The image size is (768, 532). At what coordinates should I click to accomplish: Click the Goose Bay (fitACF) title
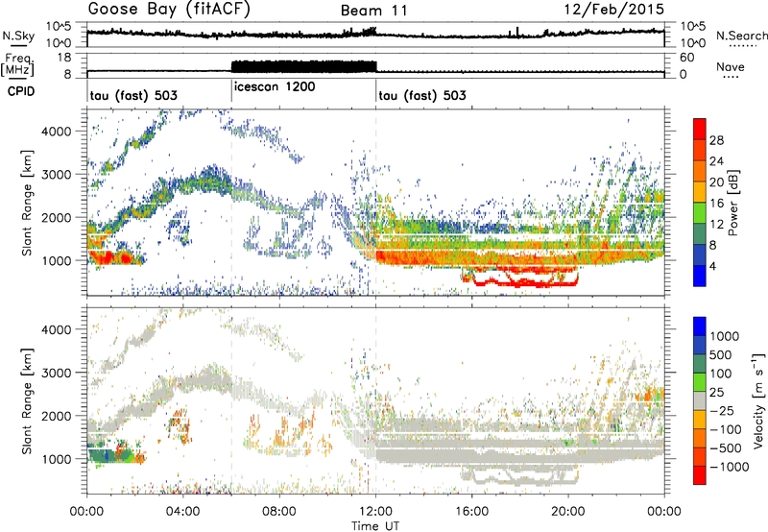[169, 10]
